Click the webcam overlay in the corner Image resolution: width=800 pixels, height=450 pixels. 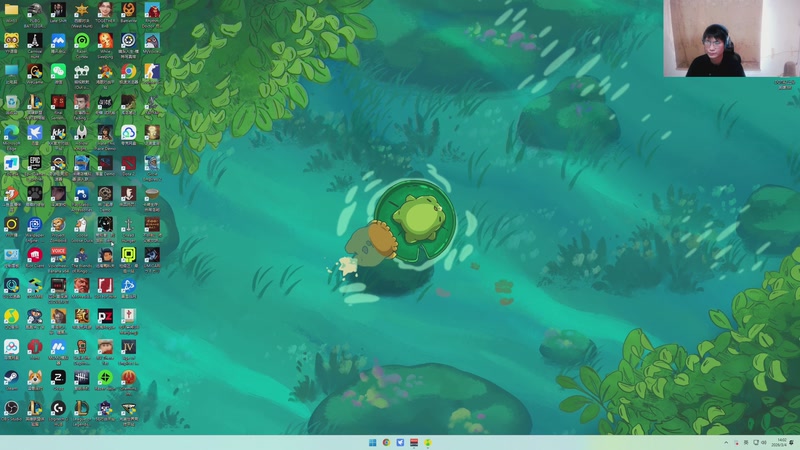732,38
